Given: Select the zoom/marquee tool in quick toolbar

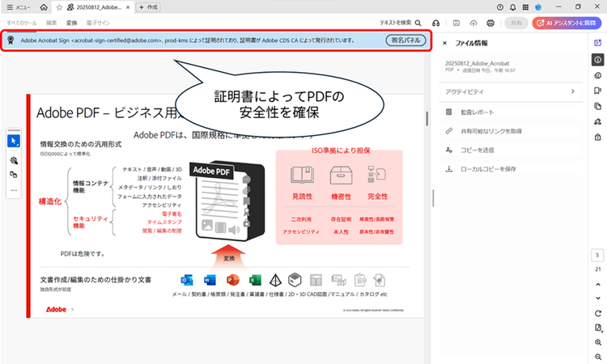Looking at the screenshot, I should [x=14, y=160].
